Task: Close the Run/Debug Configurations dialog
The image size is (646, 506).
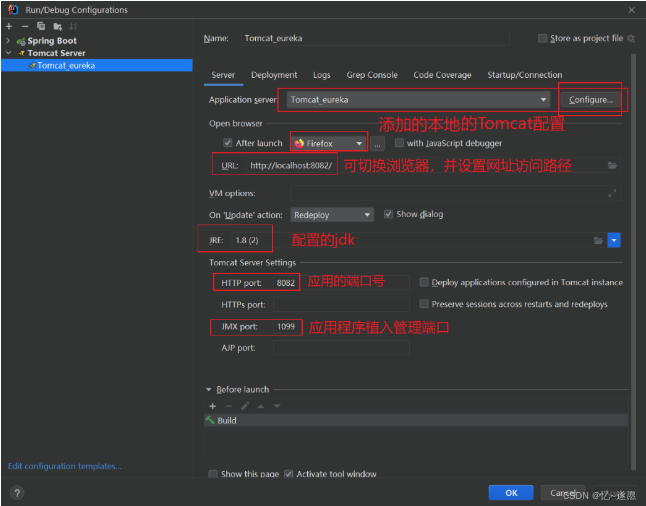Action: [x=632, y=10]
